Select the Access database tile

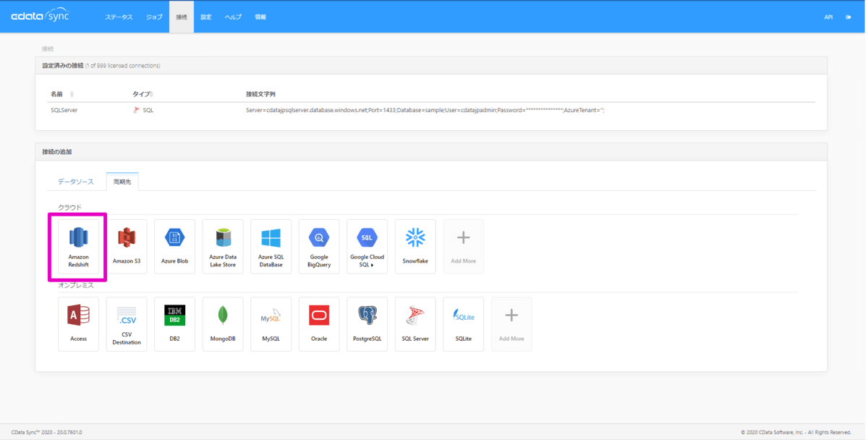pyautogui.click(x=78, y=324)
